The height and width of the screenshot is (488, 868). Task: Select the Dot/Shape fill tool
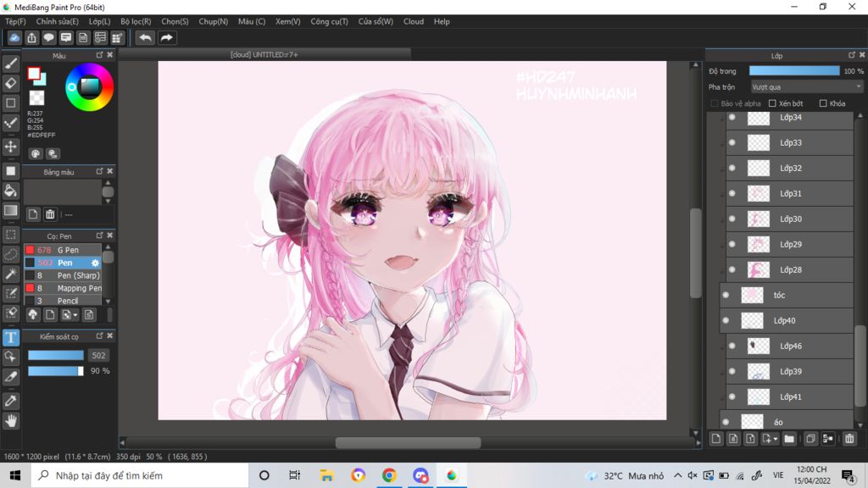[x=10, y=170]
